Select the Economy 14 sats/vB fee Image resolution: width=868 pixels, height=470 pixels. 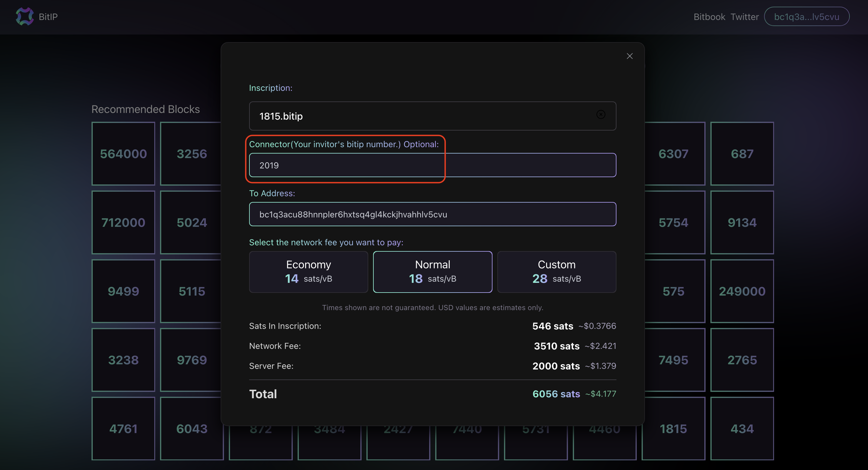click(x=308, y=272)
